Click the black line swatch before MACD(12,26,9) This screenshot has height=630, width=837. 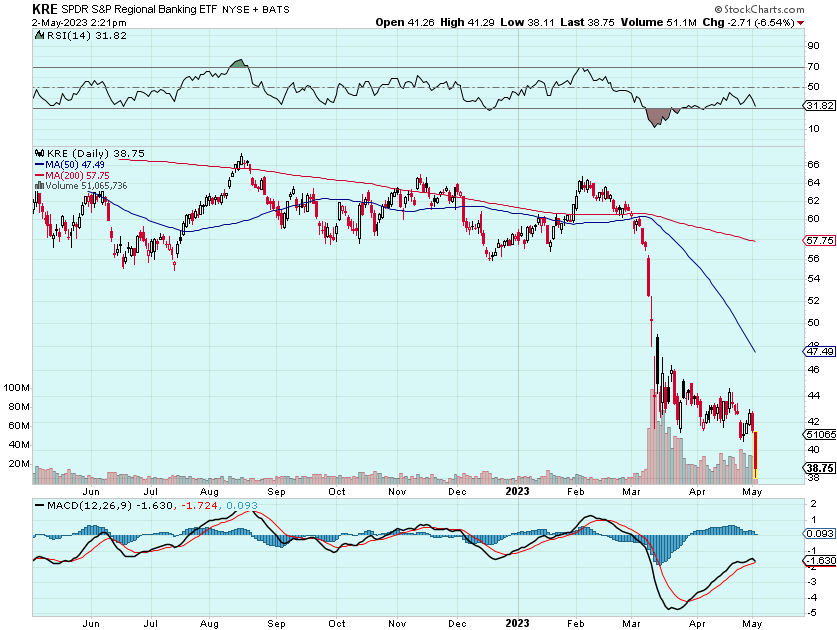[40, 505]
